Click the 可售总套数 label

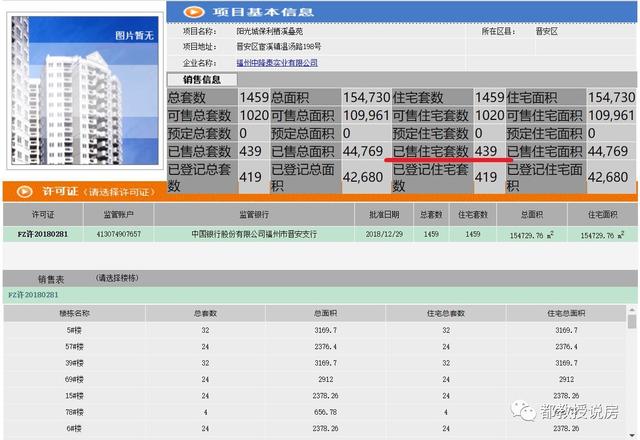pyautogui.click(x=199, y=116)
